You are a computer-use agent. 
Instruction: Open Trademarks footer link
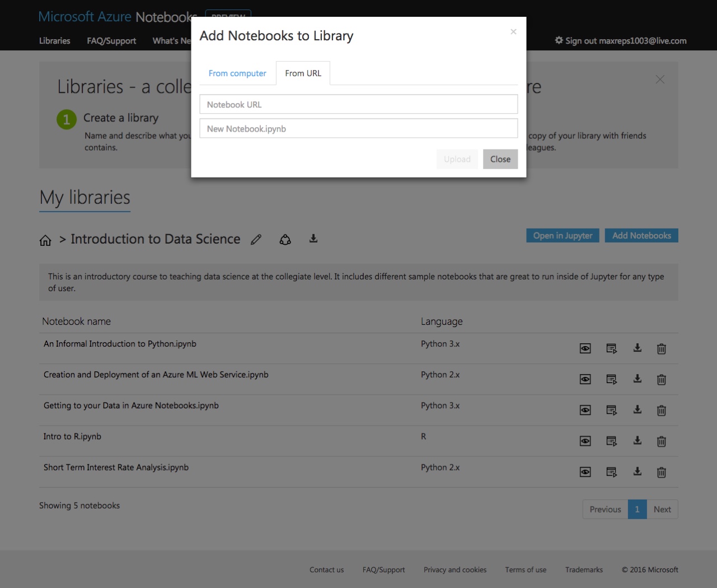[x=584, y=570]
